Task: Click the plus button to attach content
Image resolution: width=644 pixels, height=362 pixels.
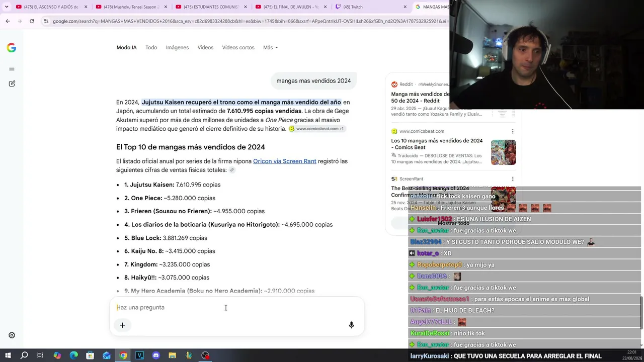Action: pos(122,325)
